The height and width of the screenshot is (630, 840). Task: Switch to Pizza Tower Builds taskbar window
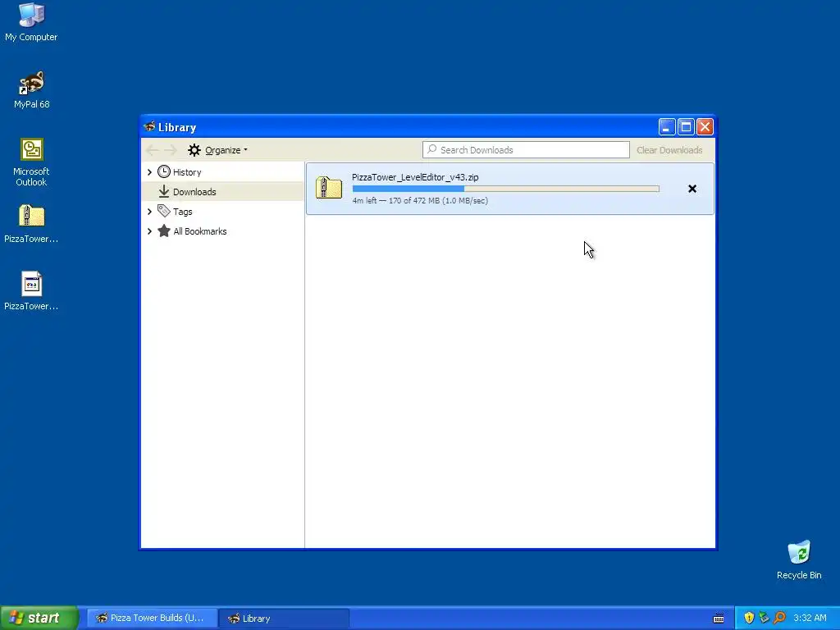[x=152, y=619]
